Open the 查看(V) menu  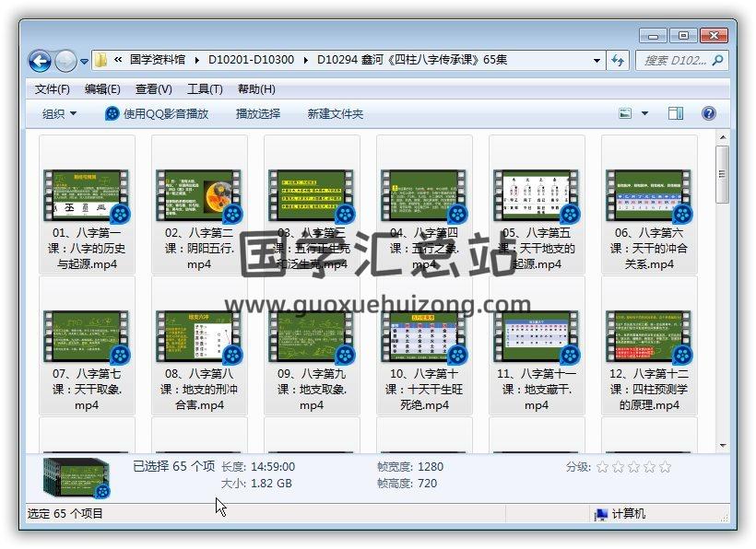pyautogui.click(x=154, y=89)
